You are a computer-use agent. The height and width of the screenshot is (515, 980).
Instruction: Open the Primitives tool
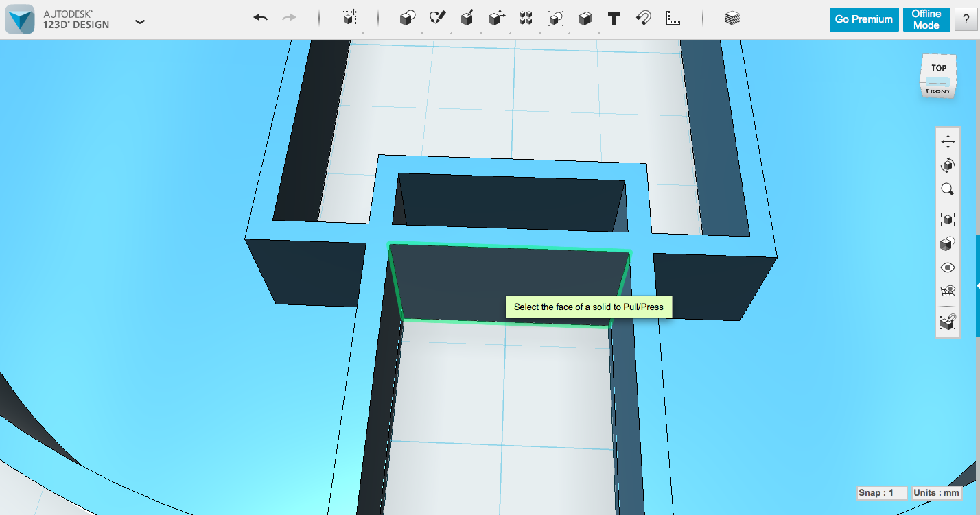coord(406,19)
